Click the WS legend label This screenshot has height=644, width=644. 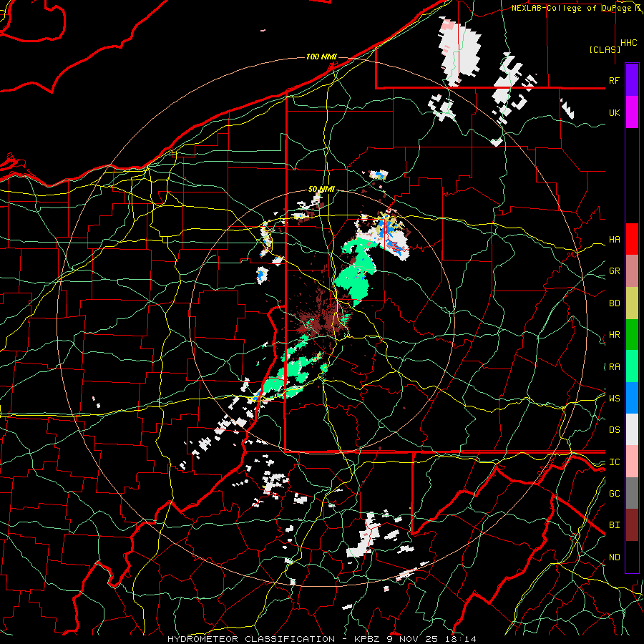pos(614,399)
